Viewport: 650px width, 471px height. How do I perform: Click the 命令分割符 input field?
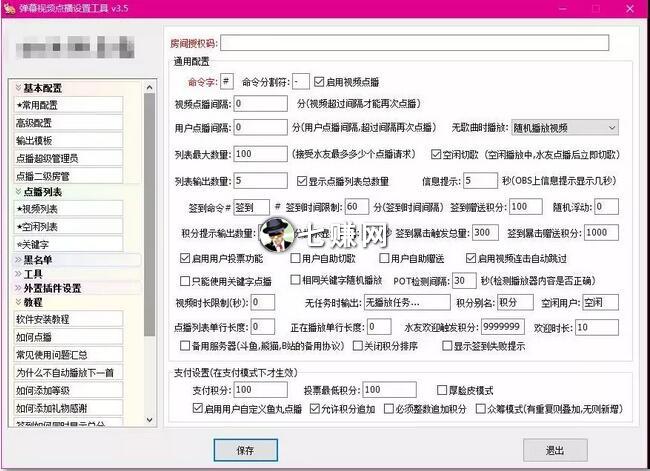pos(301,81)
